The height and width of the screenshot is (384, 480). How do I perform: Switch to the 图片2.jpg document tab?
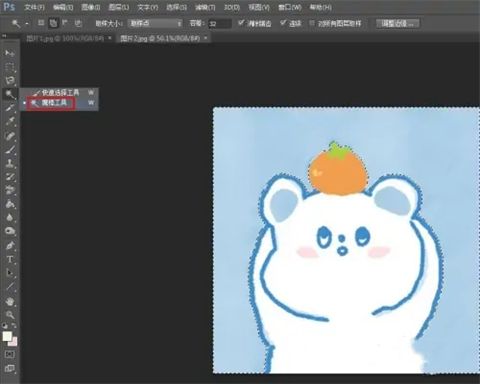coord(160,38)
